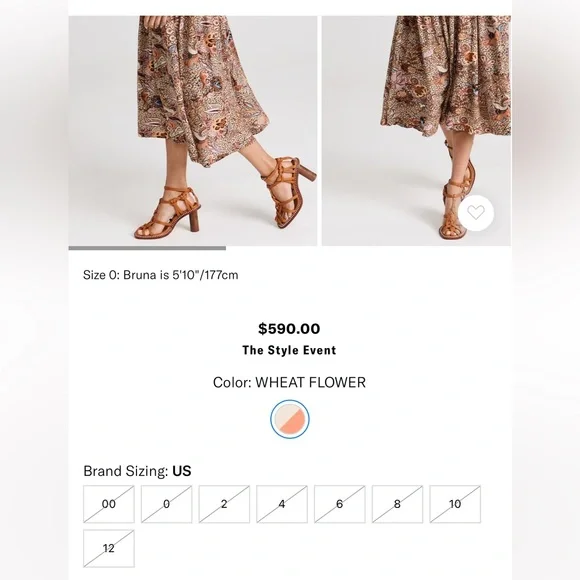The width and height of the screenshot is (580, 580).
Task: Open the second product photo
Action: point(417,131)
